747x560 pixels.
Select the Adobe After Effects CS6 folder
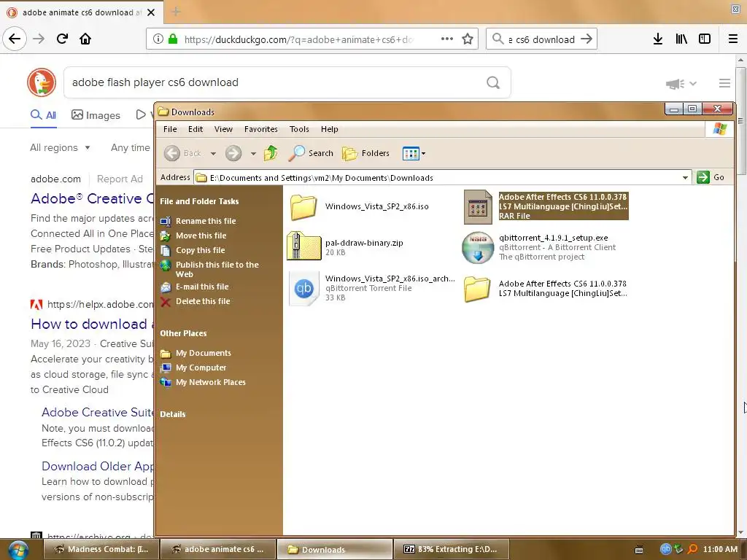click(x=546, y=288)
